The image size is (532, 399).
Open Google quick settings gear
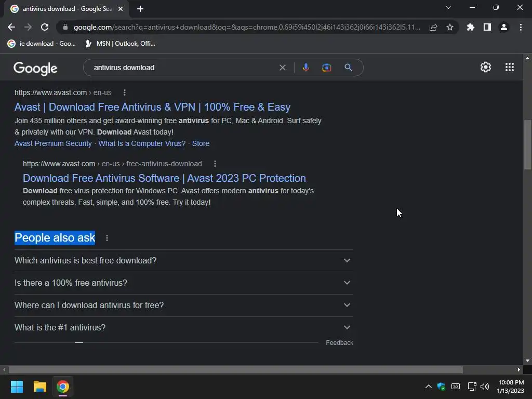point(486,67)
